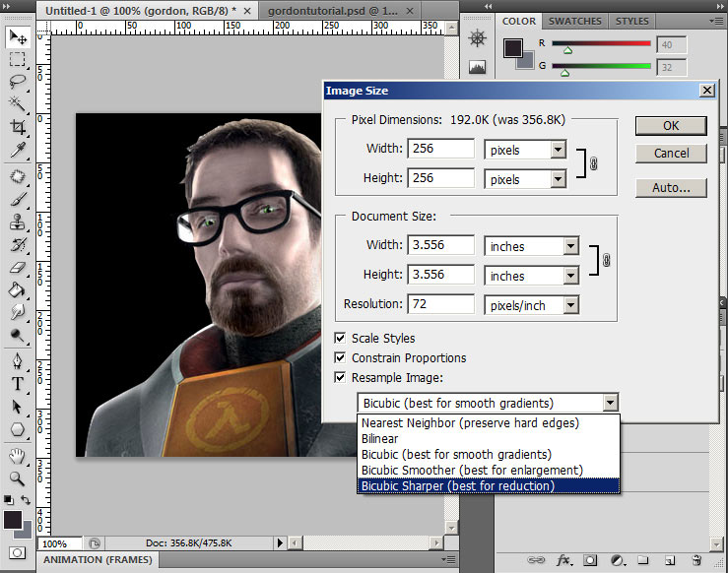This screenshot has height=573, width=728.
Task: Select the Polygon shape tool
Action: coord(18,429)
